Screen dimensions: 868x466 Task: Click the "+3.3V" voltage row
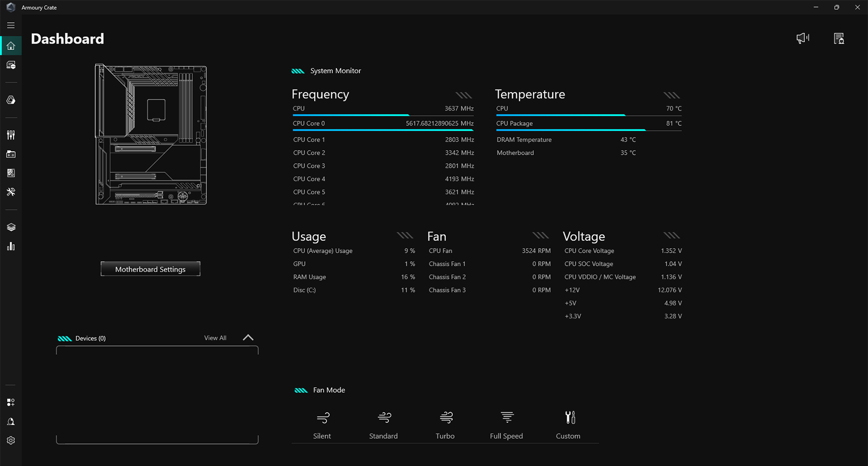pos(623,316)
